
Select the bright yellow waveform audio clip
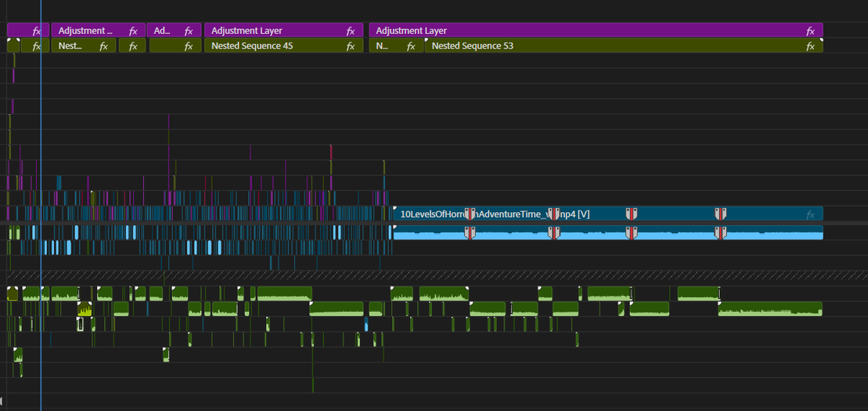coord(85,310)
